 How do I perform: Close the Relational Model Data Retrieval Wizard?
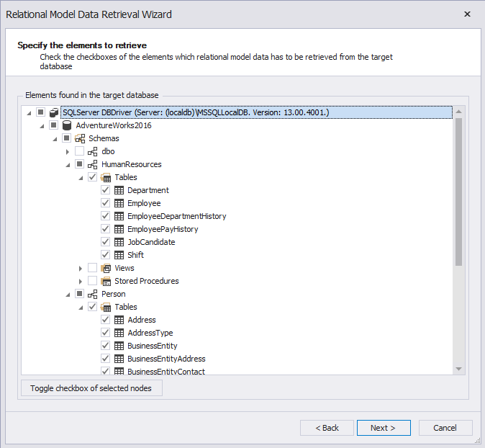coord(467,14)
